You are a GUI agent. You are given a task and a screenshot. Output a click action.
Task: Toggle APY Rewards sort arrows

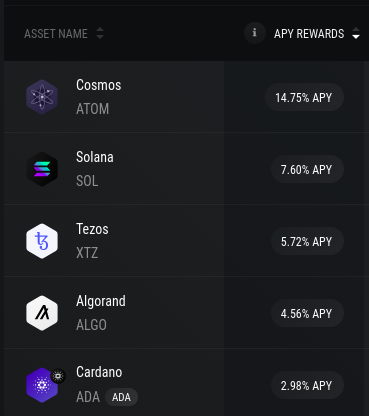pos(356,33)
